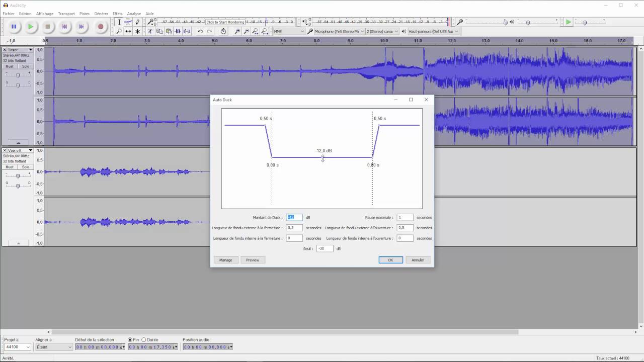
Task: Select the Fin radio button
Action: [x=130, y=340]
